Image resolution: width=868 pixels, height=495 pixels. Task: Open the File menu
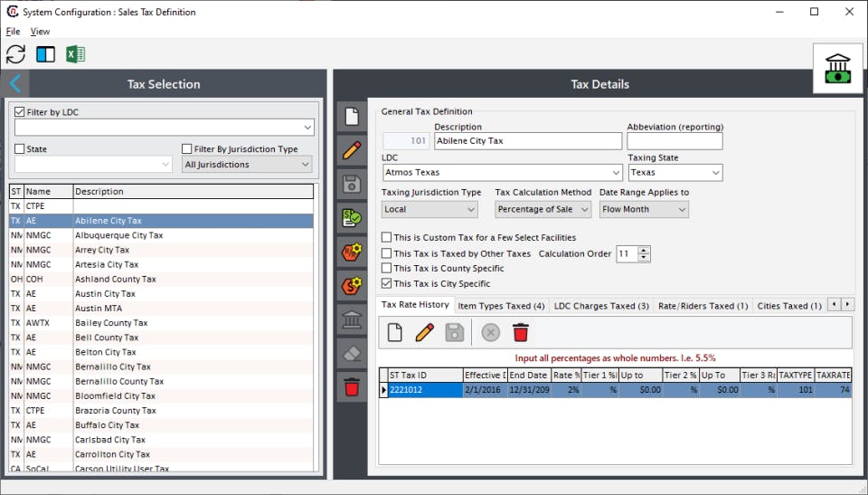pyautogui.click(x=13, y=32)
